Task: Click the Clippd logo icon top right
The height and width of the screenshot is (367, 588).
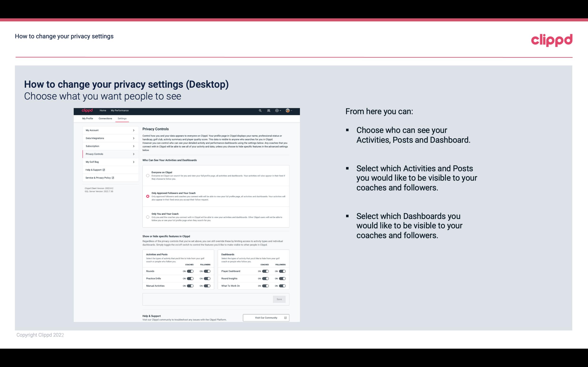Action: point(551,40)
